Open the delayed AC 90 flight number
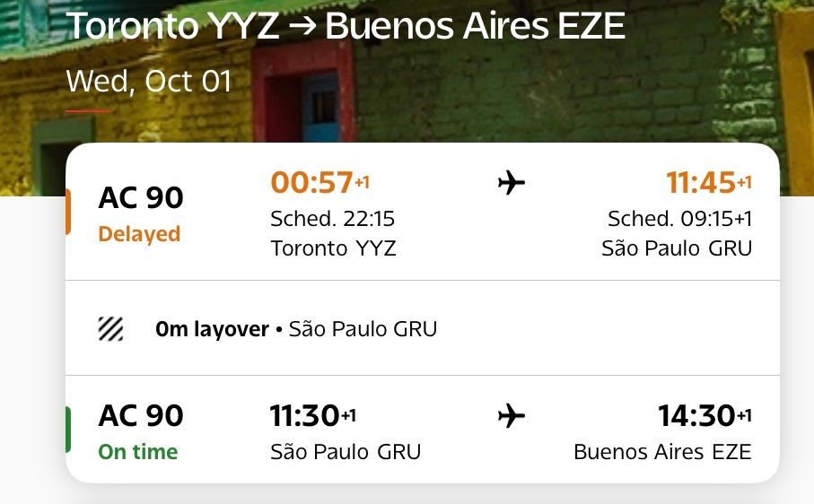 141,198
